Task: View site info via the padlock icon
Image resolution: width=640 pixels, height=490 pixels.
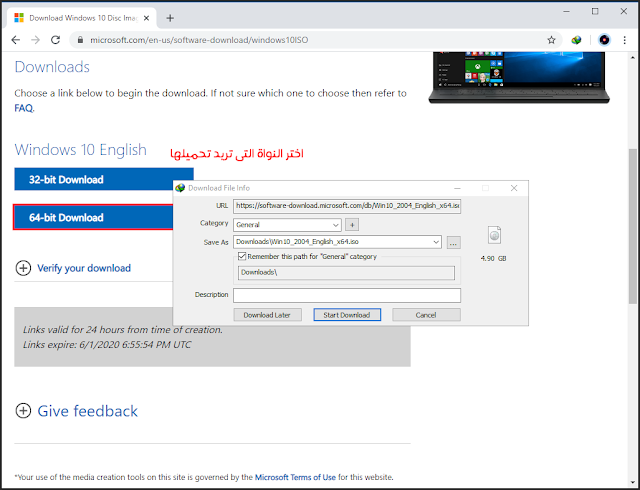Action: 80,40
